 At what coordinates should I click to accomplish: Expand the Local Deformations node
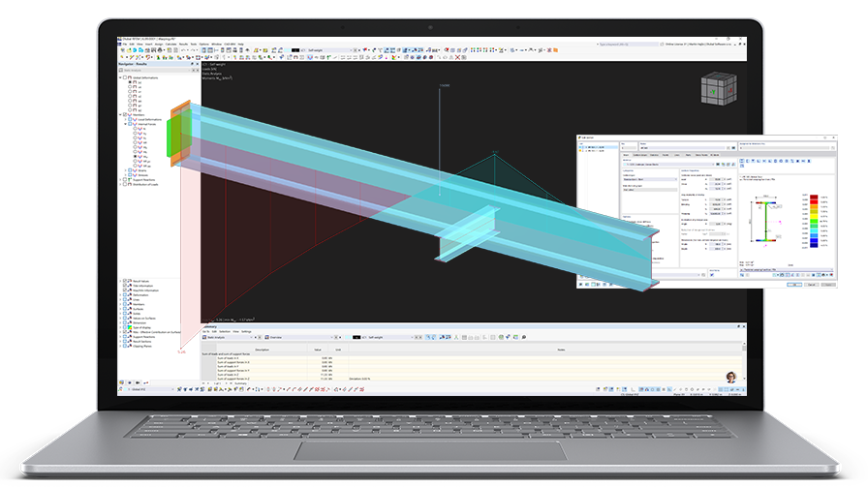[x=125, y=119]
